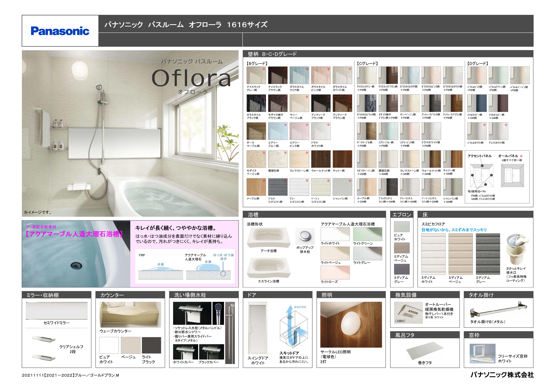This screenshot has width=555, height=392.
Task: Select the ライトグリーン bathtub color
Action: click(x=368, y=234)
